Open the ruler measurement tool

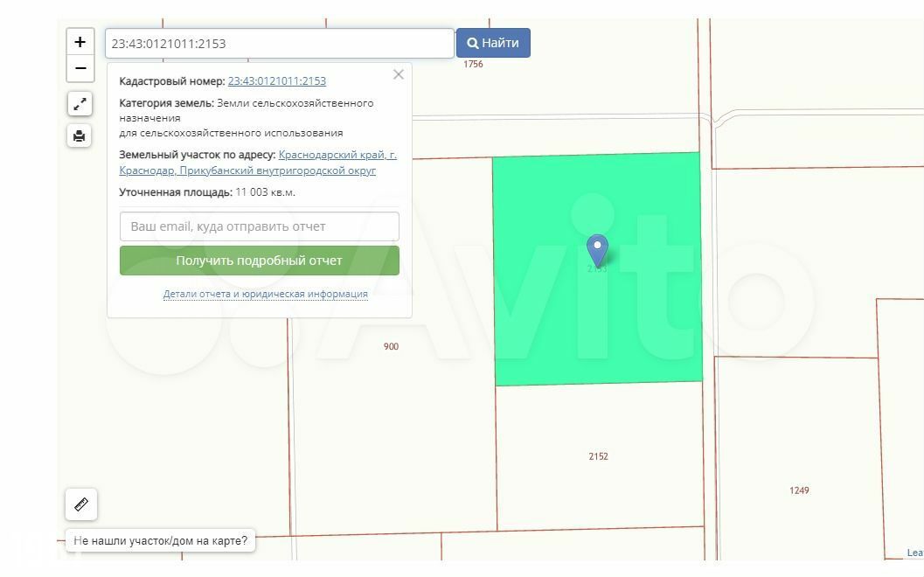coord(81,504)
